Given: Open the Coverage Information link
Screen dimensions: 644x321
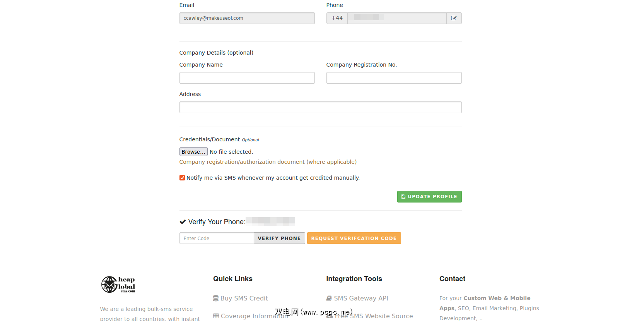Looking at the screenshot, I should tap(254, 316).
